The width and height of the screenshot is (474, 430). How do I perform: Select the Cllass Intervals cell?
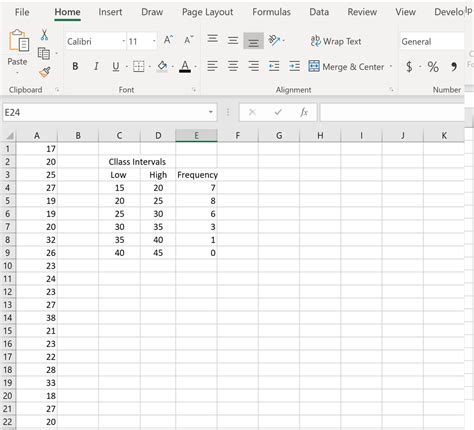pos(137,162)
